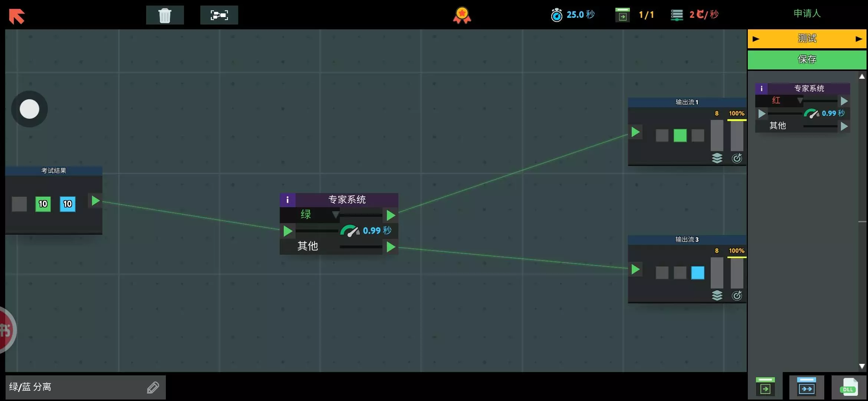Screen dimensions: 868x401
Task: Open the 申请人 tab
Action: (807, 14)
